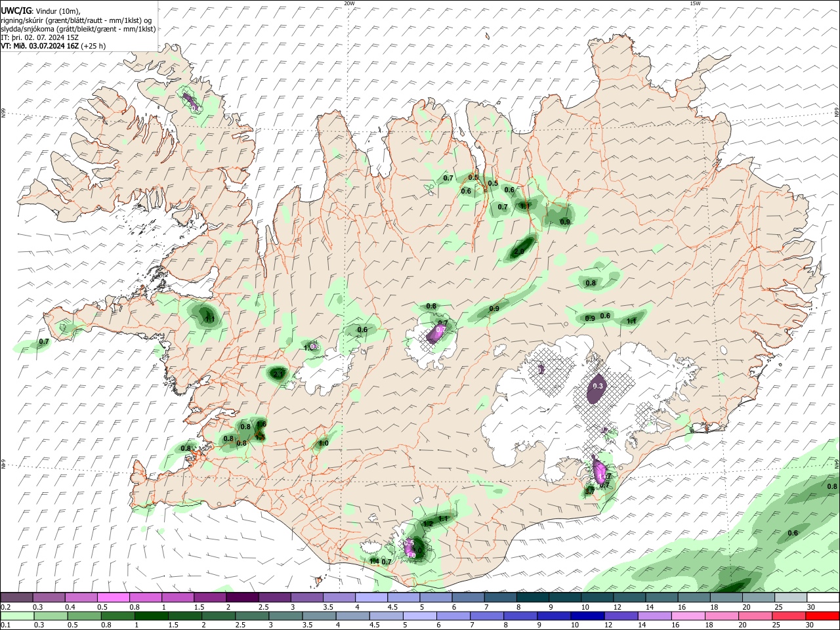Click the 'VT: Mið. 03.07.2024 16Z (+25 h)' line
Viewport: 840px width, 630px height.
tap(53, 46)
